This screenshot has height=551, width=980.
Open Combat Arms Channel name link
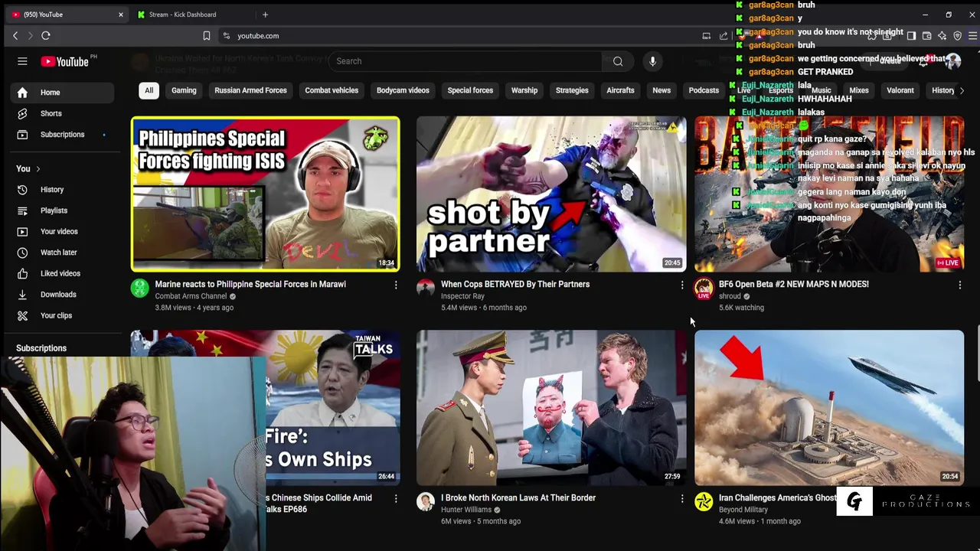(x=191, y=296)
